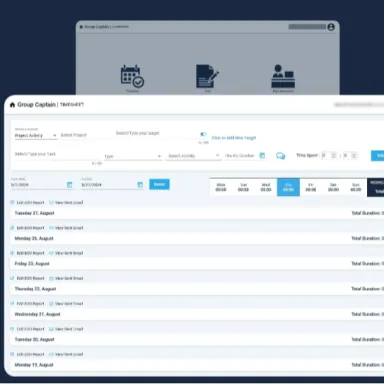Open the chat comments bubble icon

point(280,156)
